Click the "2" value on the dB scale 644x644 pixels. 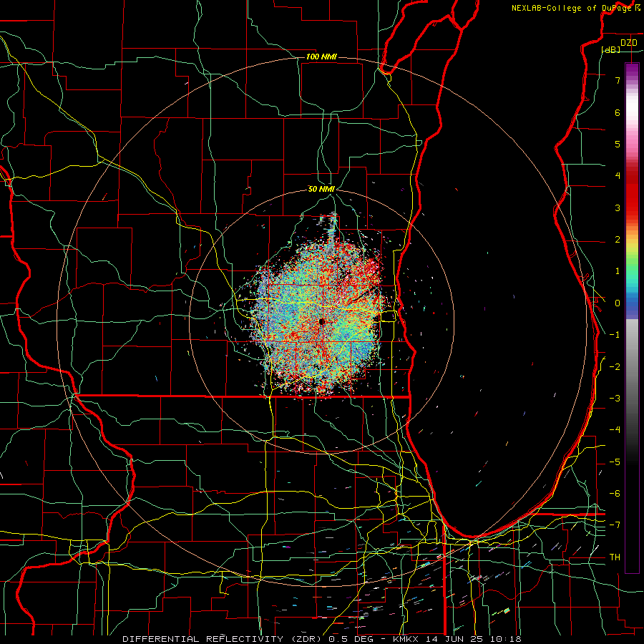[618, 240]
